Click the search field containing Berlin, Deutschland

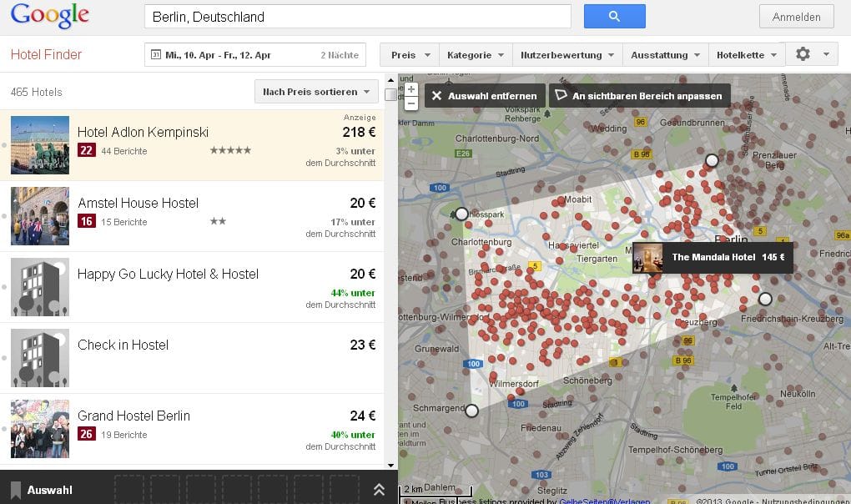pos(358,17)
